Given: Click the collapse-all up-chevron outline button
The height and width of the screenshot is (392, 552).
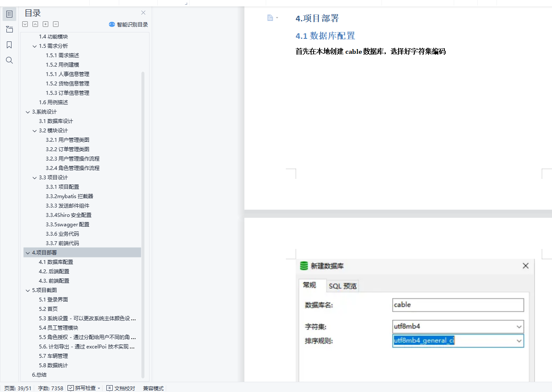Looking at the screenshot, I should [35, 24].
